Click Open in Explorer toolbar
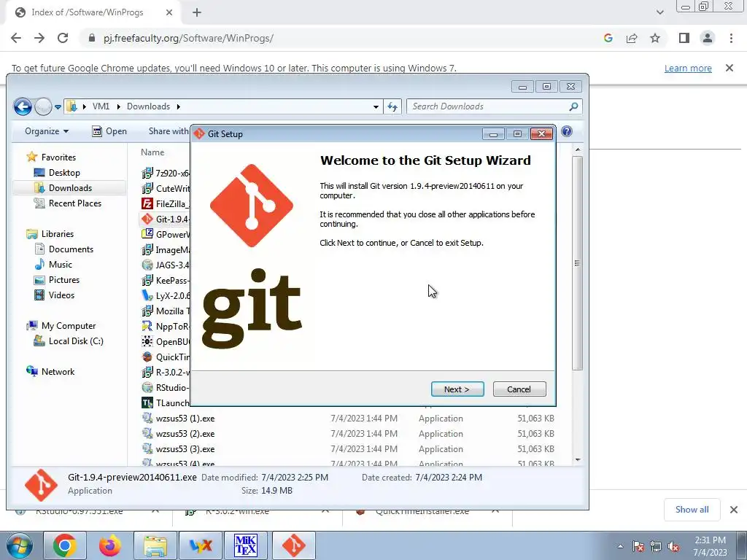747x560 pixels. click(x=109, y=131)
